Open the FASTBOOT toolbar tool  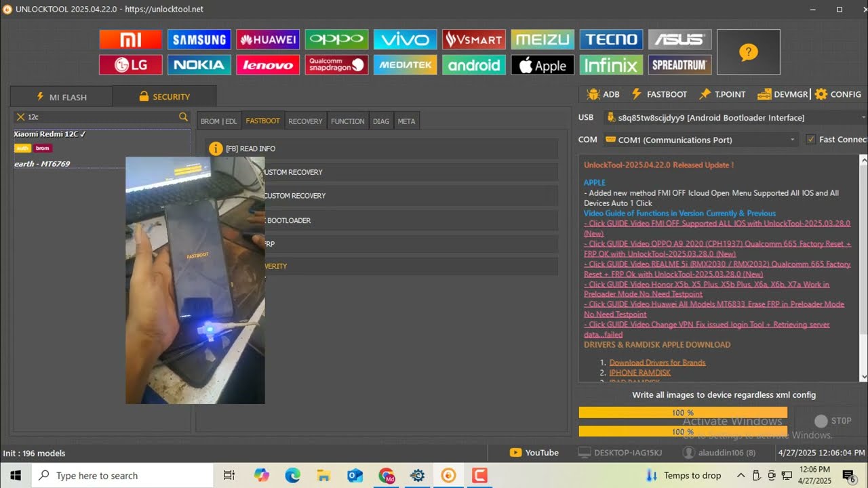659,94
